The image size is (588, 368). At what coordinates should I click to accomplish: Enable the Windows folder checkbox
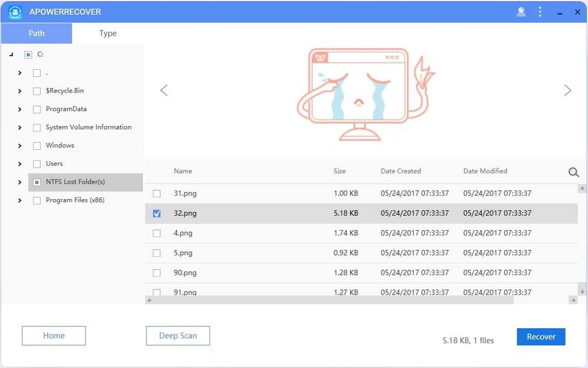click(x=37, y=145)
